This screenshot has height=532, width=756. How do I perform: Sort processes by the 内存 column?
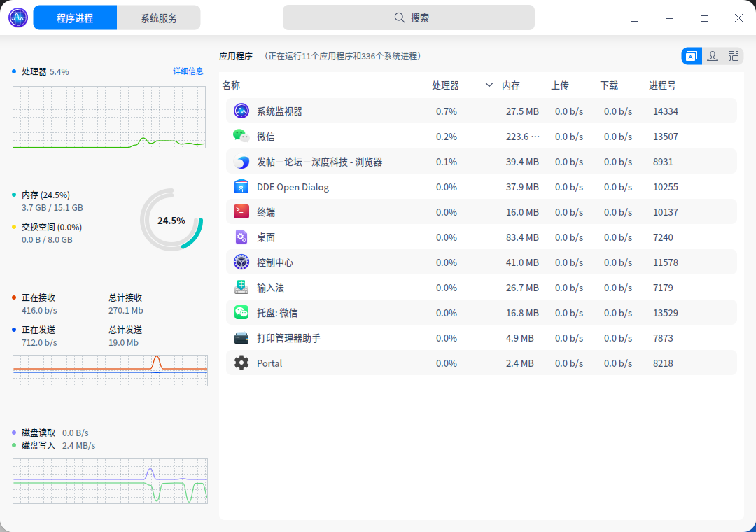pos(511,85)
